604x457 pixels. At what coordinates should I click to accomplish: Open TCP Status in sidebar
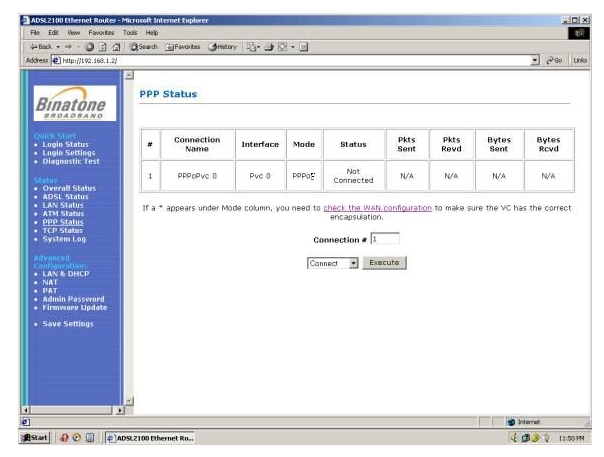tap(62, 230)
